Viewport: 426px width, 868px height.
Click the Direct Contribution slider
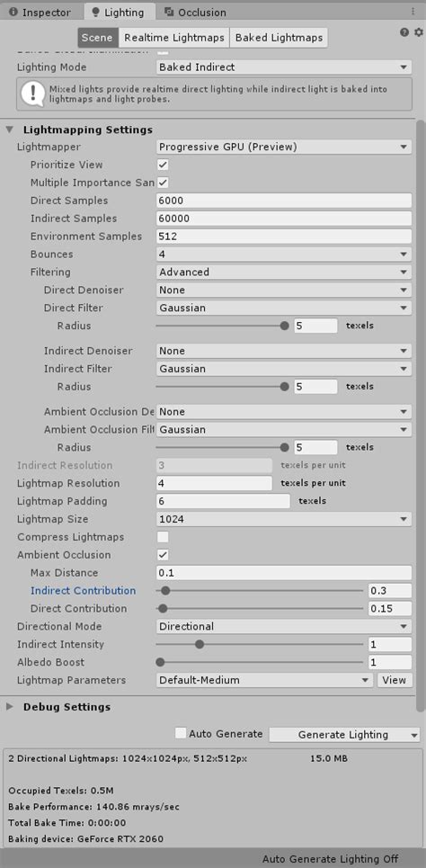(x=260, y=608)
